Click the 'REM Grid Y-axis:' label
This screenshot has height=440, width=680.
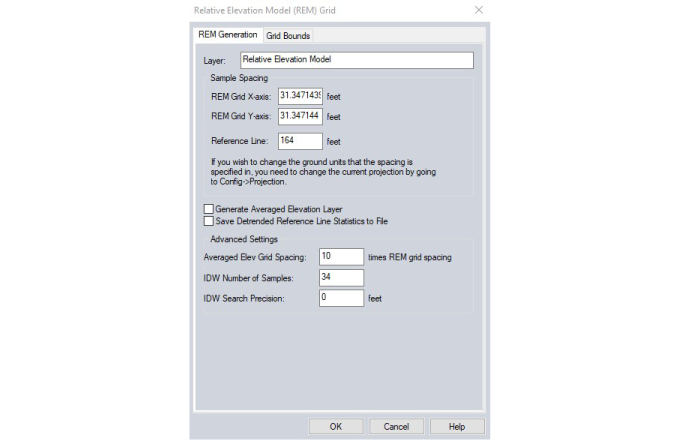tap(241, 116)
